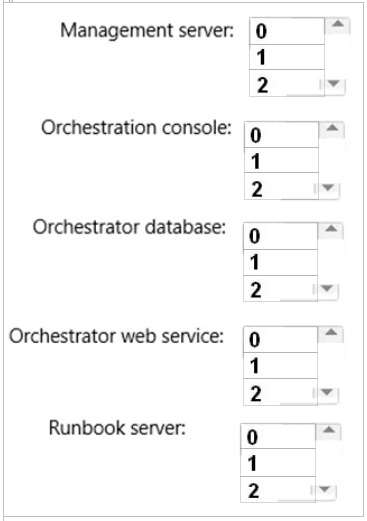Viewport: 367px width, 521px height.
Task: Click down arrow of Runbook server list
Action: coord(325,490)
